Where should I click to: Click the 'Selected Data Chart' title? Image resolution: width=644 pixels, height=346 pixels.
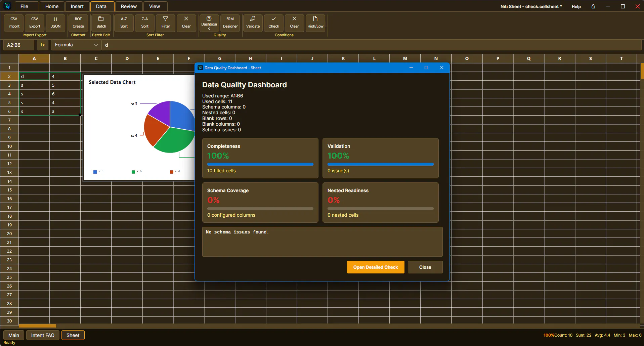(112, 82)
